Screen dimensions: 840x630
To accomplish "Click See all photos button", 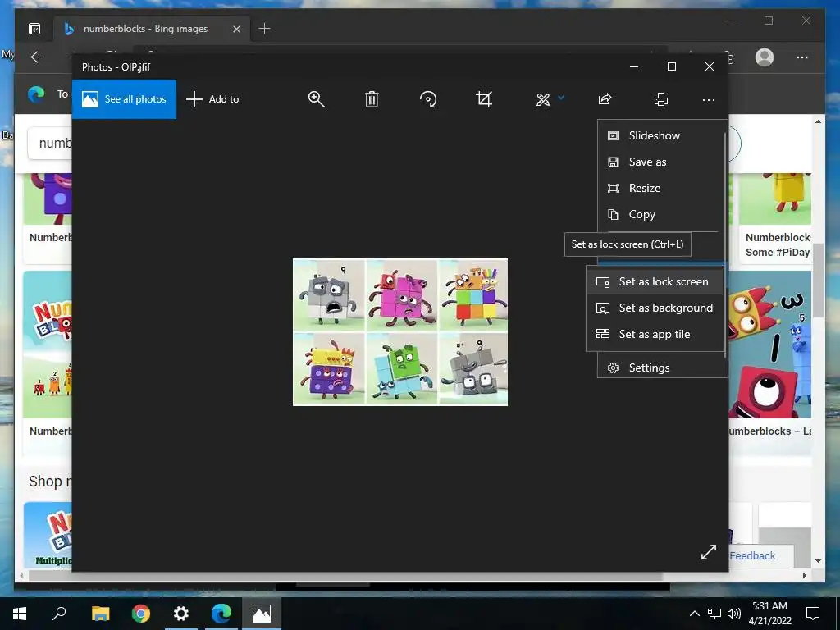I will tap(125, 99).
